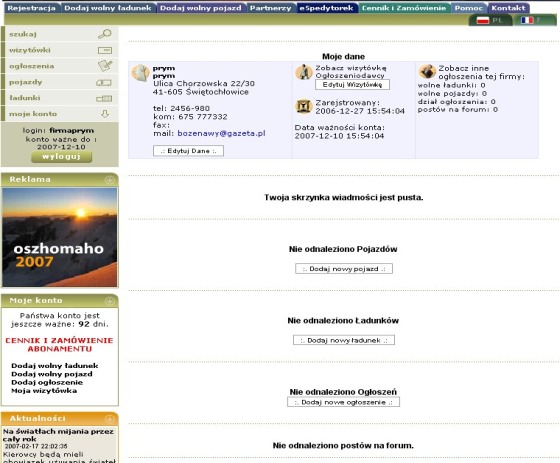Image resolution: width=560 pixels, height=463 pixels.
Task: Click the magnifier icon beside szukaj
Action: [105, 34]
